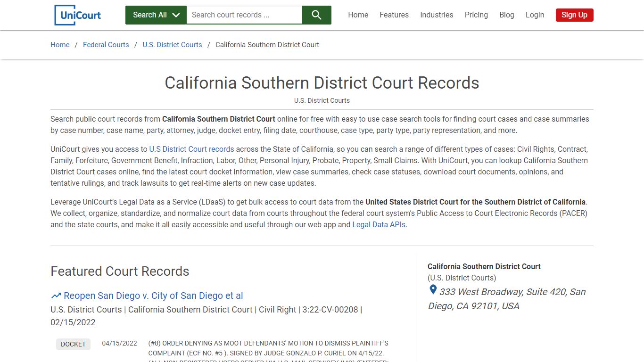Go to Federal Courts in the breadcrumb
This screenshot has height=362, width=644.
click(106, 45)
